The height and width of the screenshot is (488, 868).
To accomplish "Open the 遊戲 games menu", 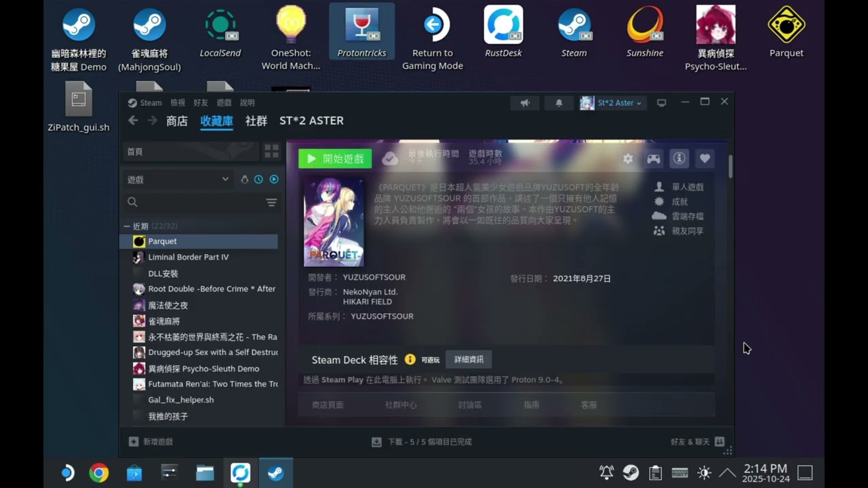I will pyautogui.click(x=224, y=102).
